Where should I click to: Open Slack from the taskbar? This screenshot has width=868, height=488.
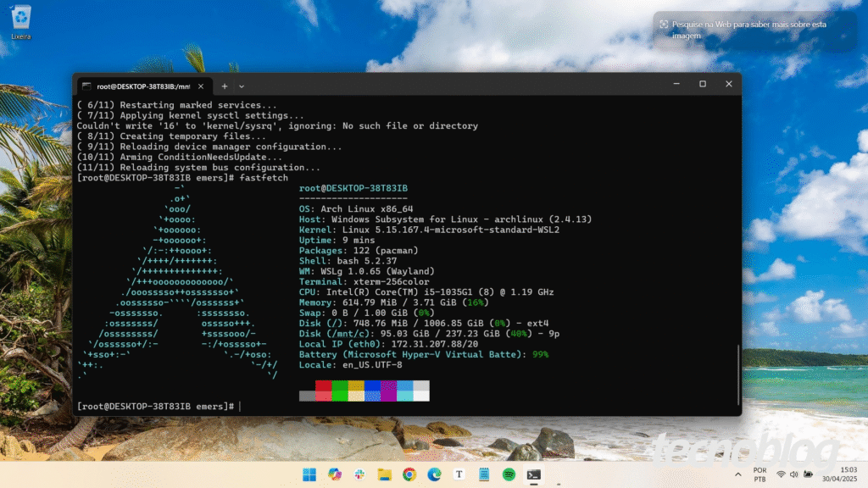click(359, 474)
